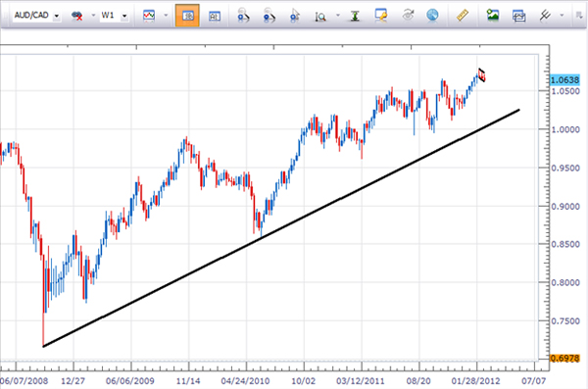The image size is (588, 389).
Task: Click the second zoom cursor tool icon
Action: pos(269,16)
